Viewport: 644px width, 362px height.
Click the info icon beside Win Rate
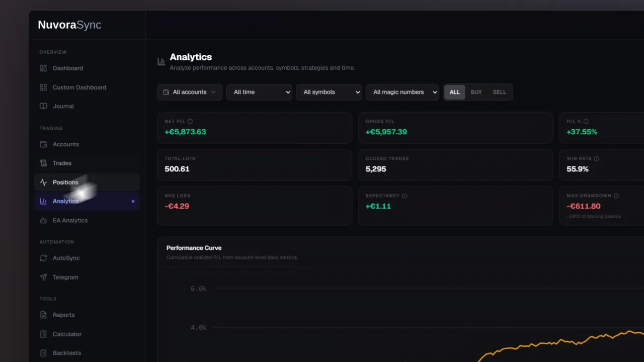596,158
